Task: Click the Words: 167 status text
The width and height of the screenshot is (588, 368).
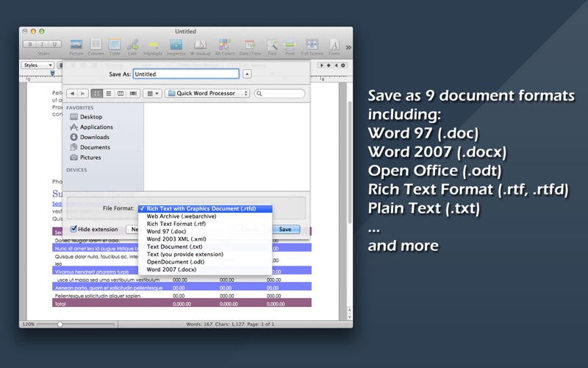Action: click(x=199, y=324)
